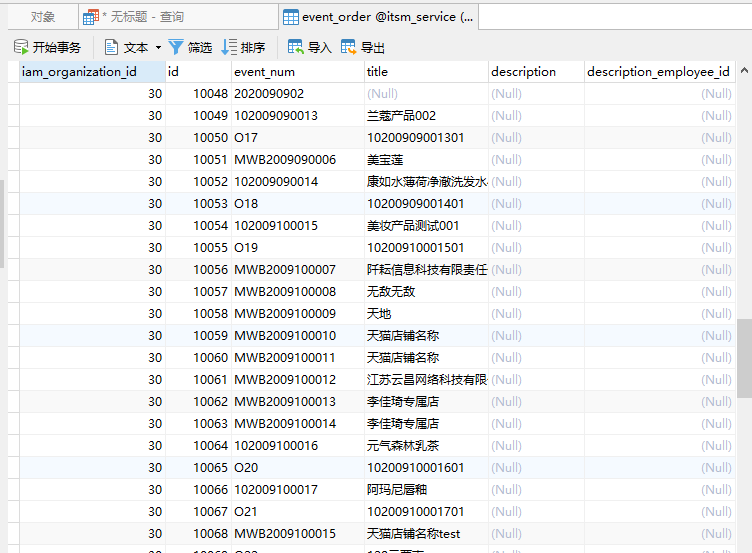Select the event_order @itsm_service tab
This screenshot has height=553, width=752.
[378, 17]
